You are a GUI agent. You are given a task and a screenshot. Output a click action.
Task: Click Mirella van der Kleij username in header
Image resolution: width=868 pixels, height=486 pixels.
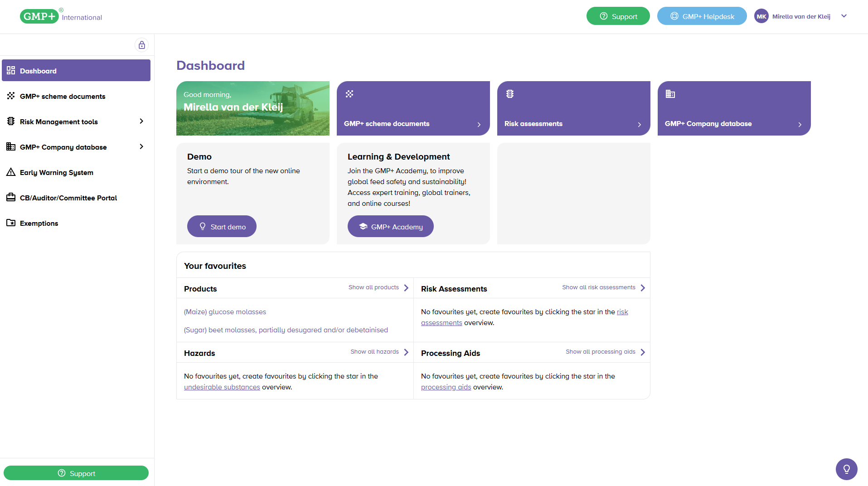coord(801,16)
